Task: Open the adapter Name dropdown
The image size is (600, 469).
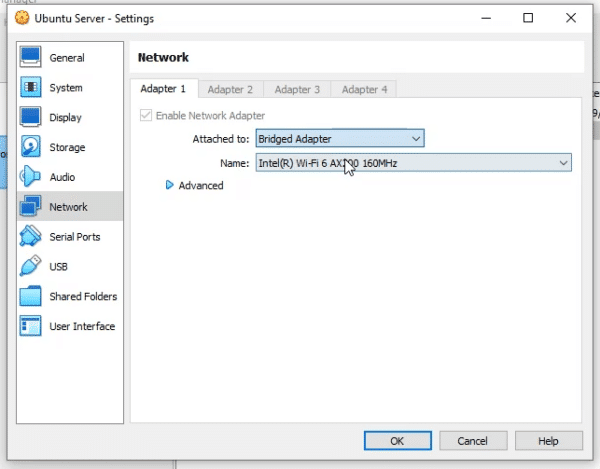Action: pyautogui.click(x=413, y=163)
